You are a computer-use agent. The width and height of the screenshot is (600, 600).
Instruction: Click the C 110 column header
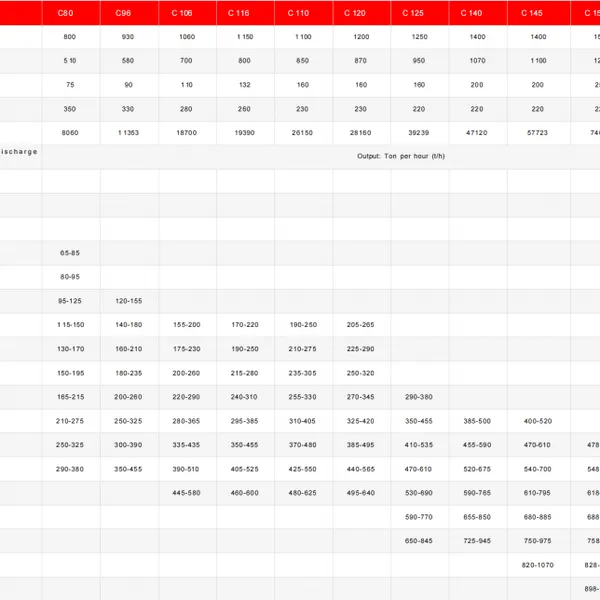[304, 13]
